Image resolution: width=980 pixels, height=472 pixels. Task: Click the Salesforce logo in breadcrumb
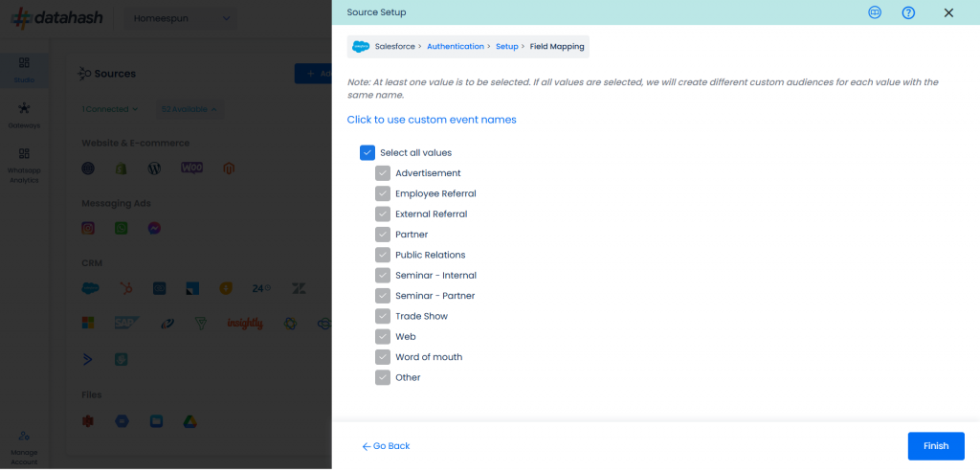click(361, 46)
